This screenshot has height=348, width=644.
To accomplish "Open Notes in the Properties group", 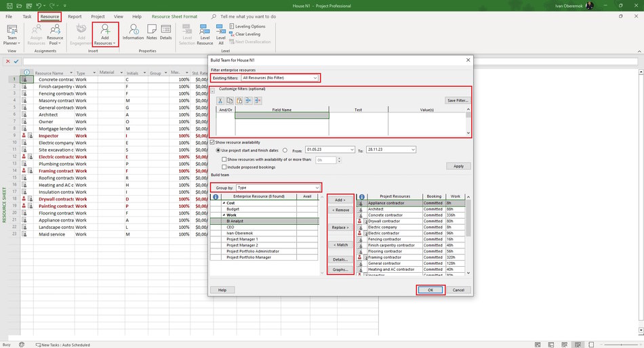I will [152, 32].
